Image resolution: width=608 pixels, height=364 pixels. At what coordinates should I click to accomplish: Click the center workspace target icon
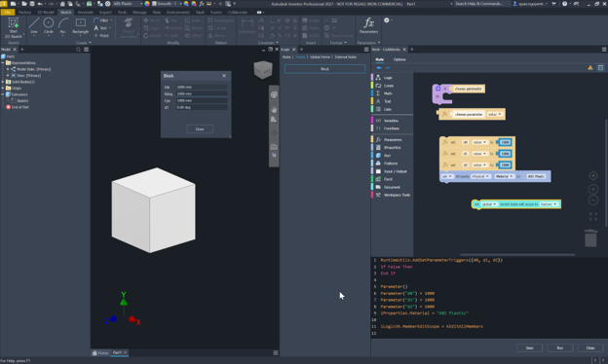coord(593,176)
